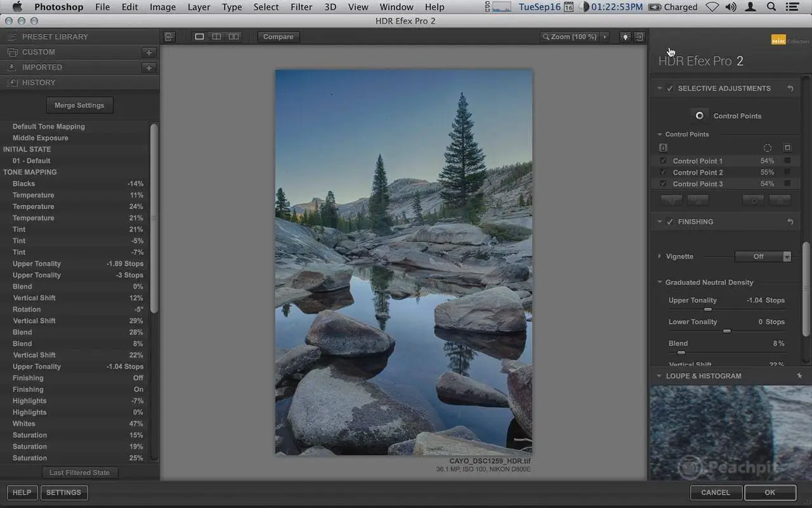Image resolution: width=812 pixels, height=508 pixels.
Task: Uncheck Control Point 2 checkbox
Action: (x=663, y=172)
